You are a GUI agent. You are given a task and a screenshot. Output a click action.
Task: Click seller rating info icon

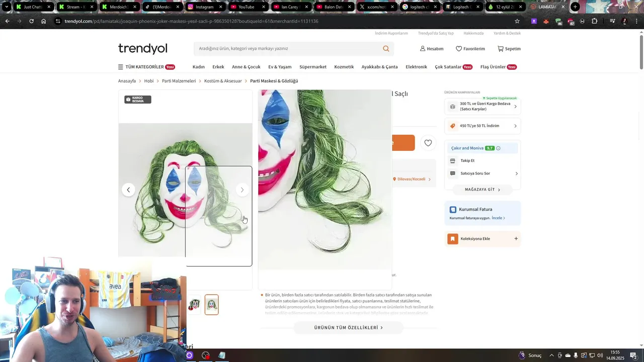pos(498,148)
